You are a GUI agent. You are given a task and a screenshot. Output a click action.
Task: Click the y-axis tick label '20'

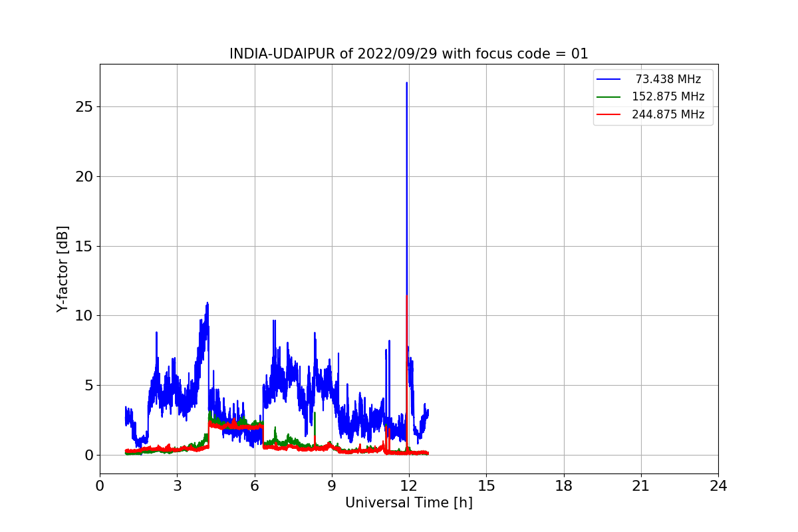point(85,177)
